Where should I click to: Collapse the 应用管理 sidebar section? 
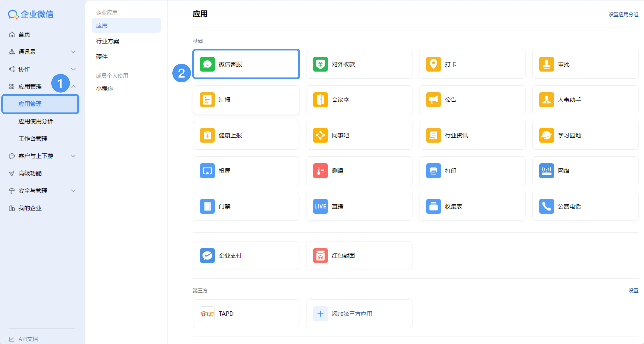tap(73, 86)
